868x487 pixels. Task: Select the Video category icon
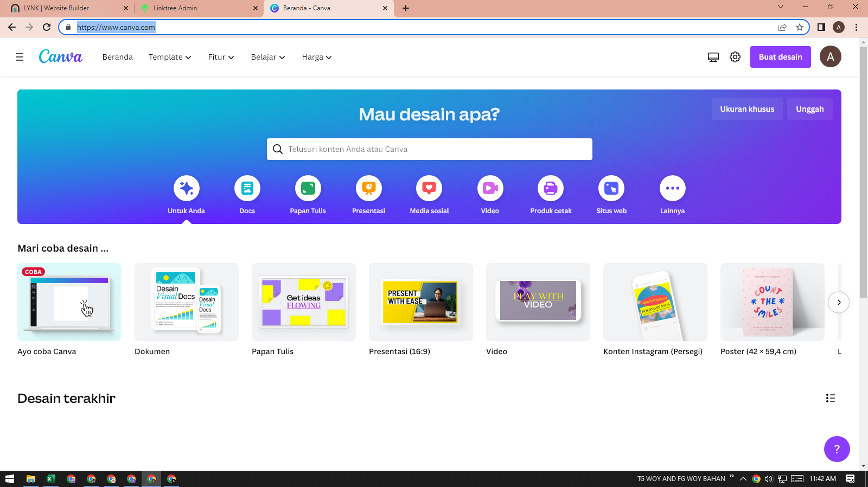490,188
